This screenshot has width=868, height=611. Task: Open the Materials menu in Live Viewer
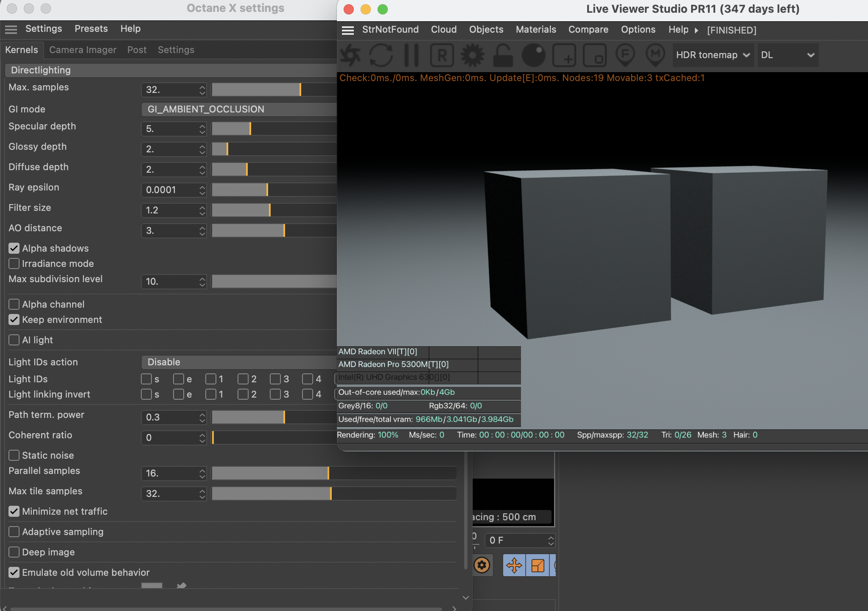[536, 30]
